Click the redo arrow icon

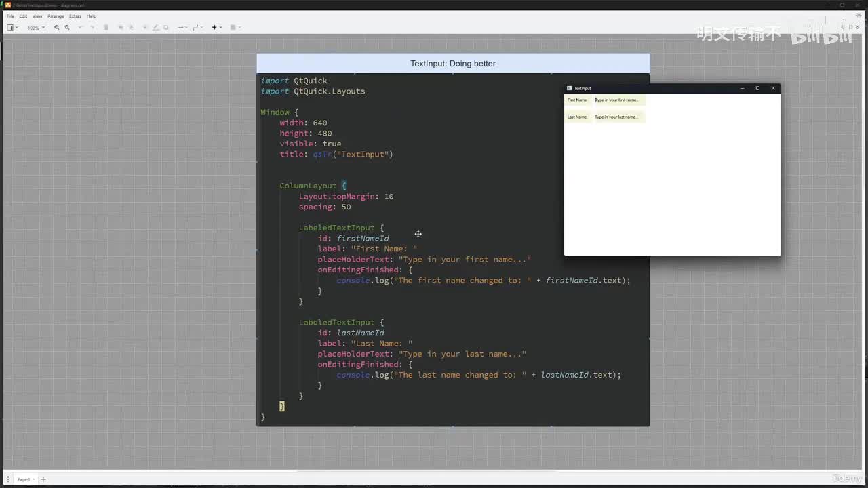pos(92,28)
